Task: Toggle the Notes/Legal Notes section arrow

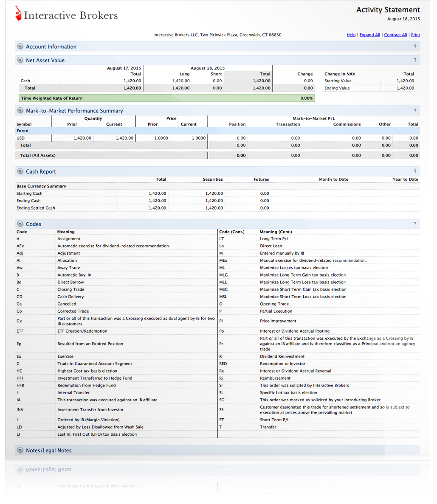Action: coord(20,450)
